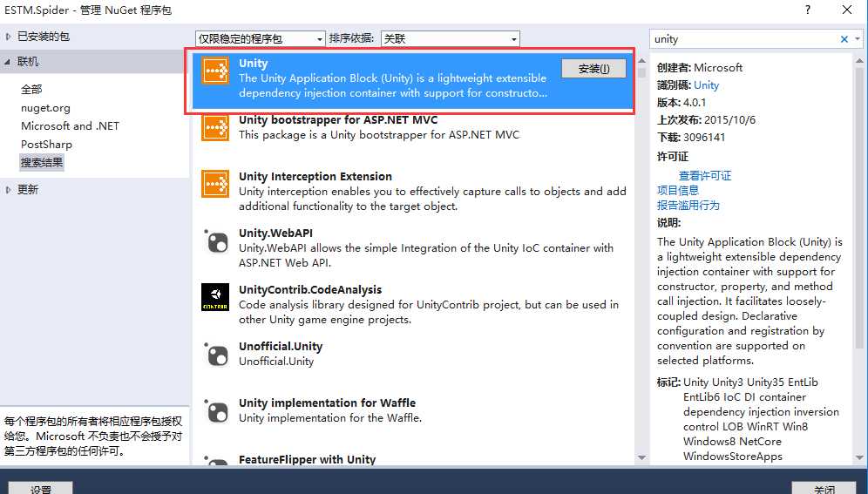
Task: Open the help question mark button
Action: pyautogui.click(x=808, y=10)
